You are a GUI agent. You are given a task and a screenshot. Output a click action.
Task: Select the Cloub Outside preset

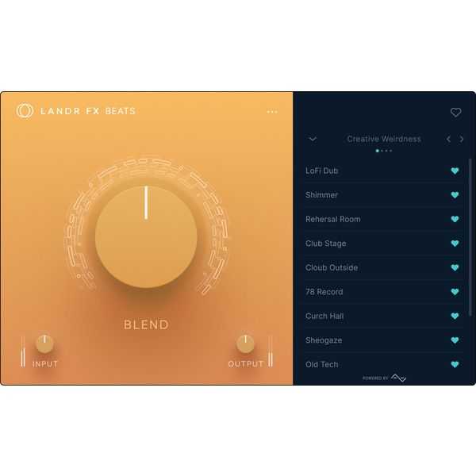click(332, 267)
